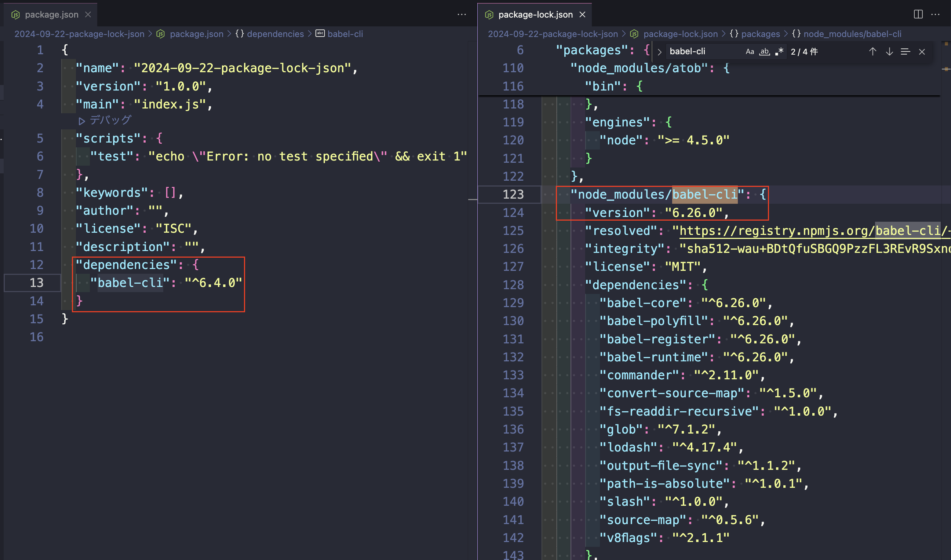Open the more actions ellipsis on package.json editor

click(462, 14)
